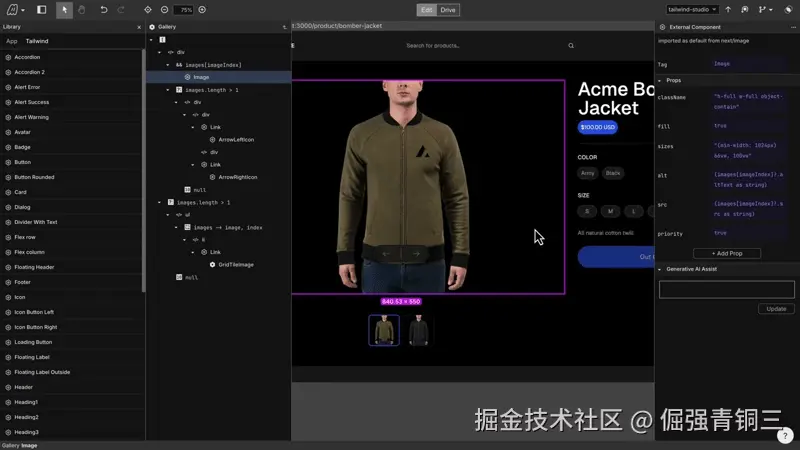The image size is (800, 450).
Task: Switch to the App library tab
Action: [12, 41]
